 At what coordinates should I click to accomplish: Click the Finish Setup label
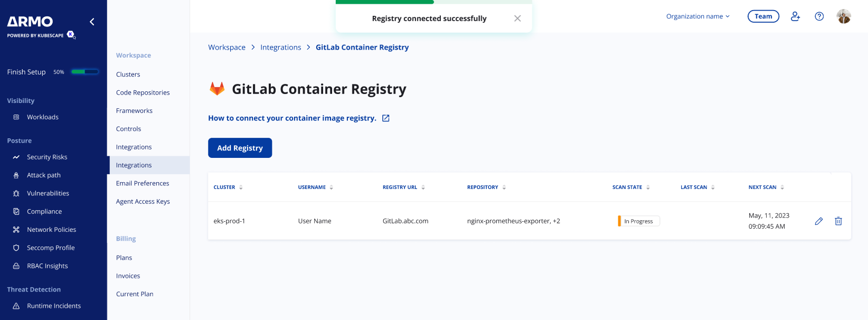[x=26, y=72]
